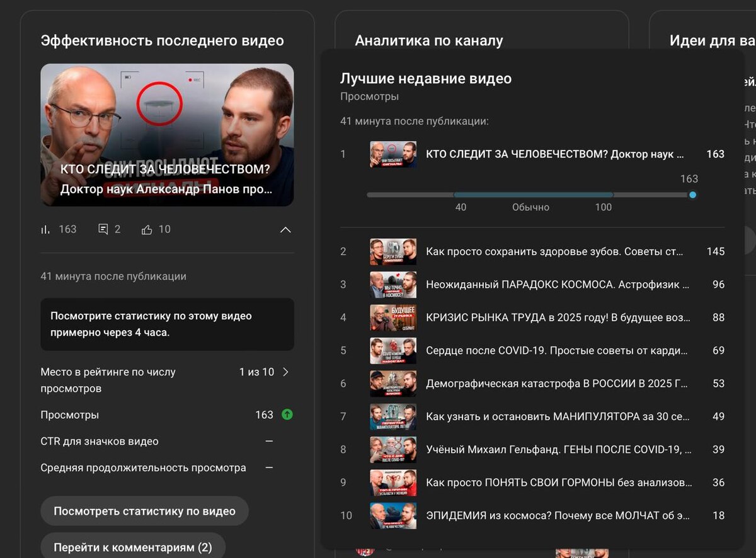Click view count 88 in row 4

tap(718, 317)
